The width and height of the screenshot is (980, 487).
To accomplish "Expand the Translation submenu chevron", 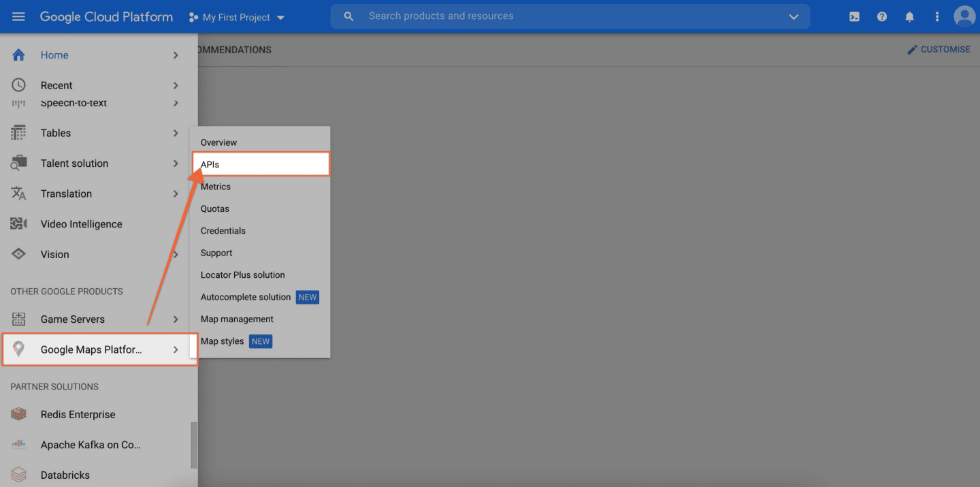I will coord(176,193).
